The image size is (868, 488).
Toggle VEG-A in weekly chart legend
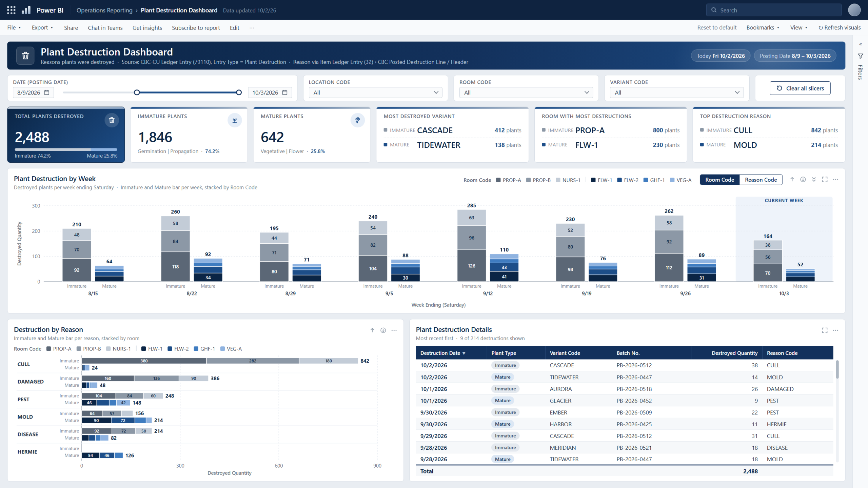680,180
